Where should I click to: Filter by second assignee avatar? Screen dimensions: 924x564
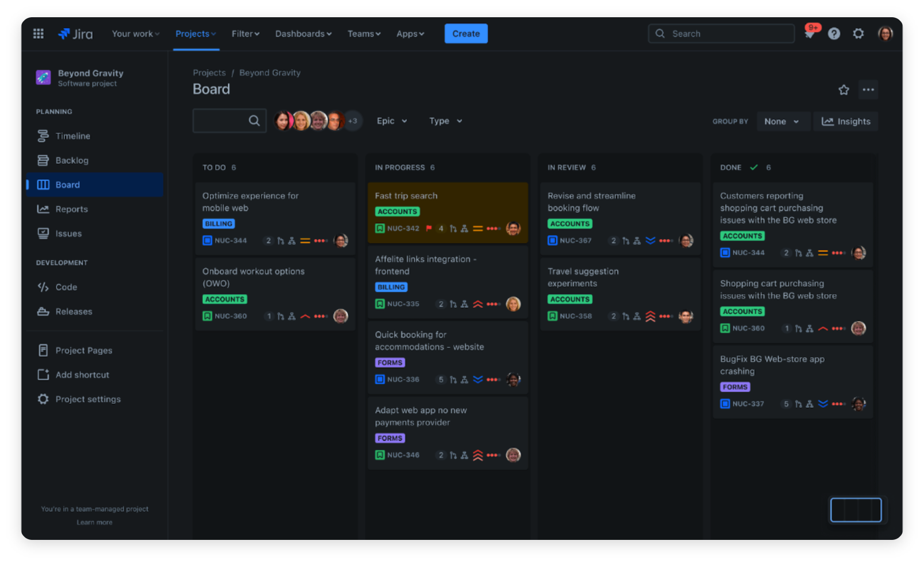click(x=301, y=121)
